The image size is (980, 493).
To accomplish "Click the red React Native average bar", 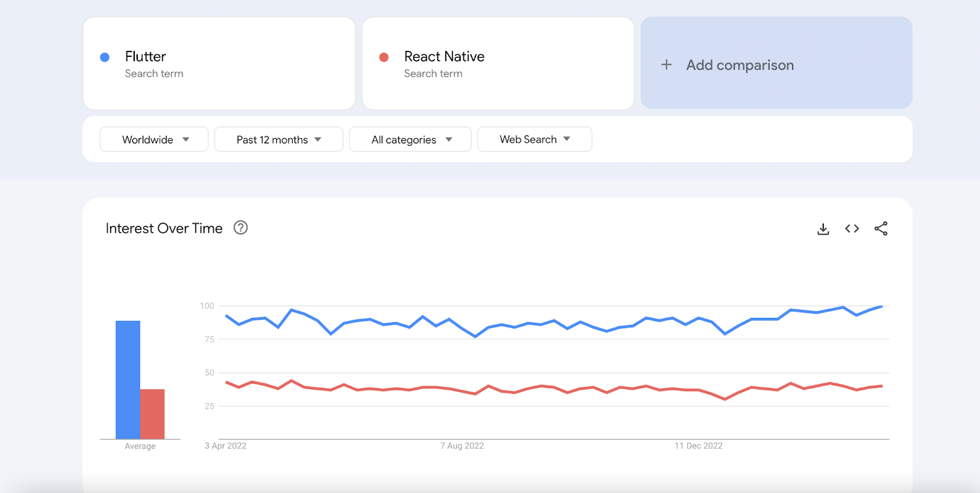I will pos(153,414).
